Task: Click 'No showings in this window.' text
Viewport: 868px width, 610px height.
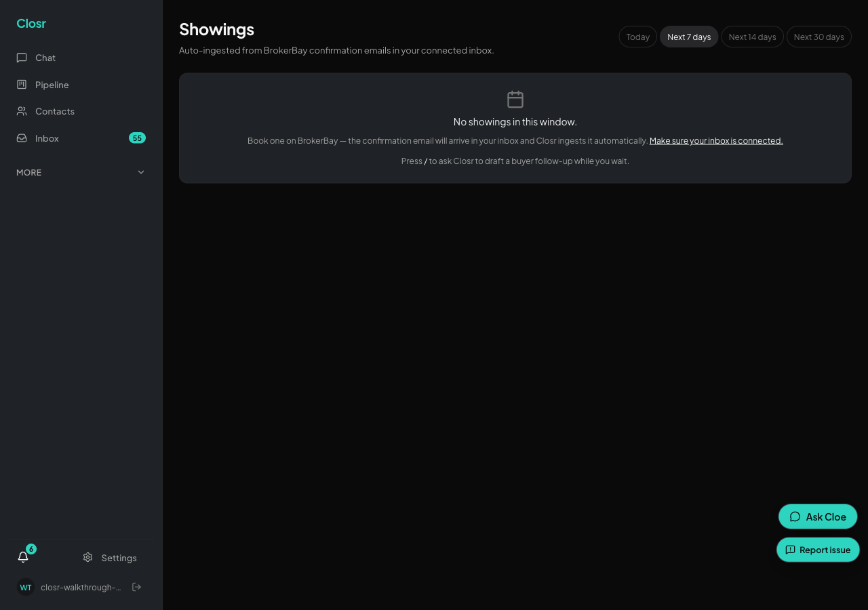Action: (515, 122)
